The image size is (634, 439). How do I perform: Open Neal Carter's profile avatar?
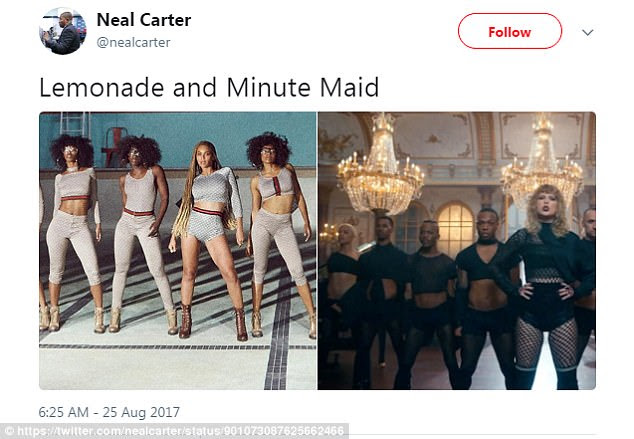click(x=63, y=31)
